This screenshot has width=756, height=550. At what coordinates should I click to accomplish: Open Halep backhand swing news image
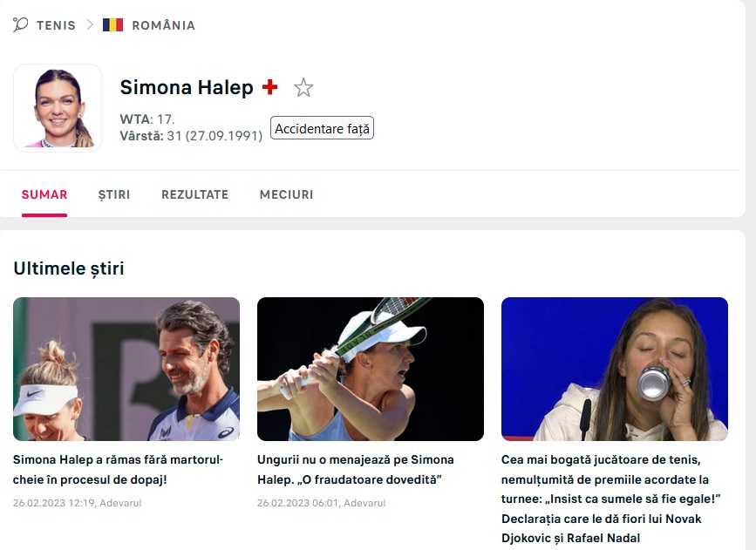pos(371,369)
